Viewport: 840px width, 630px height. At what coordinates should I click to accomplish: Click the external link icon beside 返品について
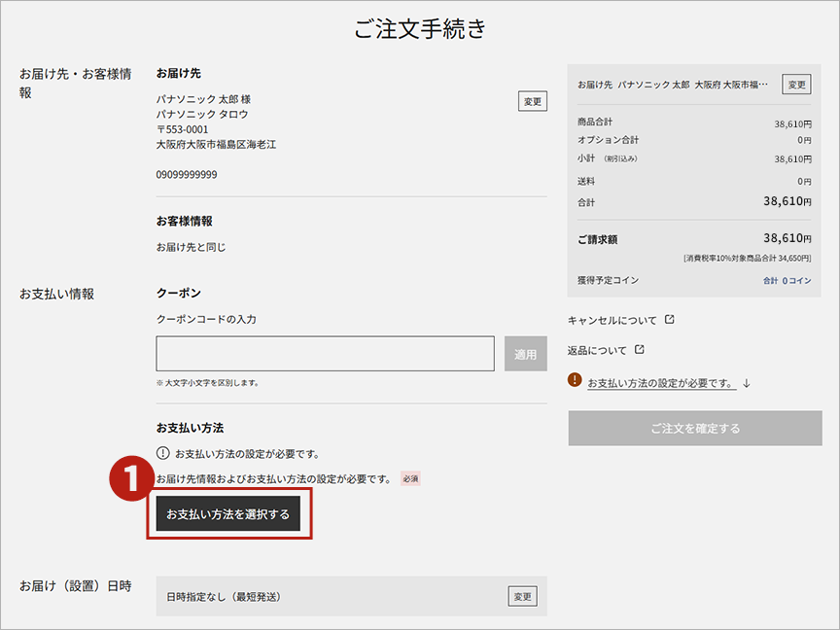pyautogui.click(x=639, y=350)
